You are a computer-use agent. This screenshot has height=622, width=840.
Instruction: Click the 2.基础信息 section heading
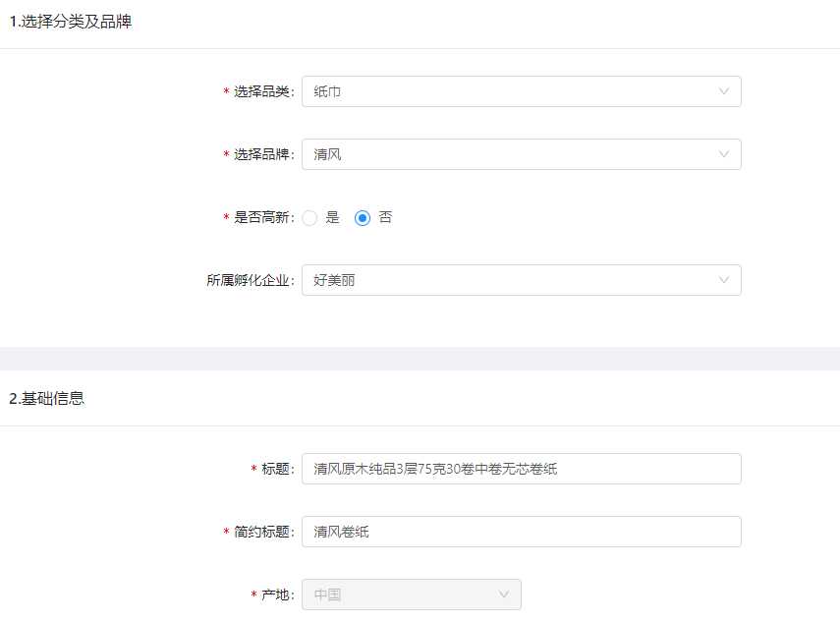pyautogui.click(x=47, y=398)
